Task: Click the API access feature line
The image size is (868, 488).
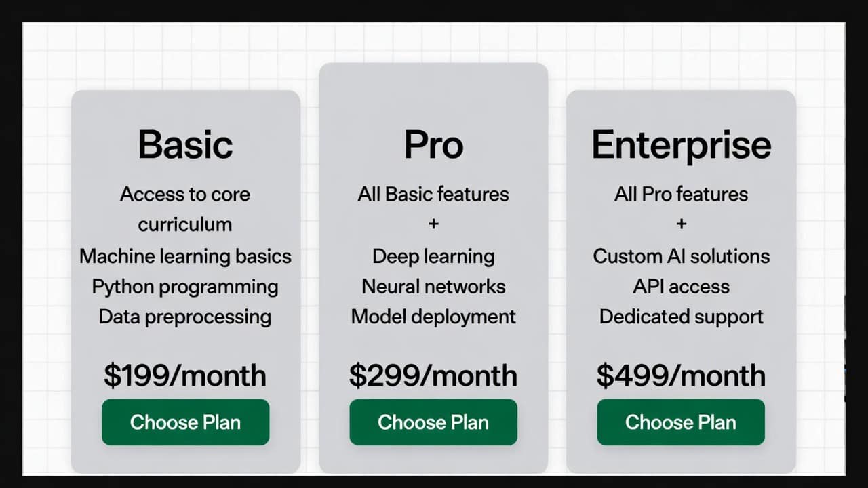Action: coord(682,286)
